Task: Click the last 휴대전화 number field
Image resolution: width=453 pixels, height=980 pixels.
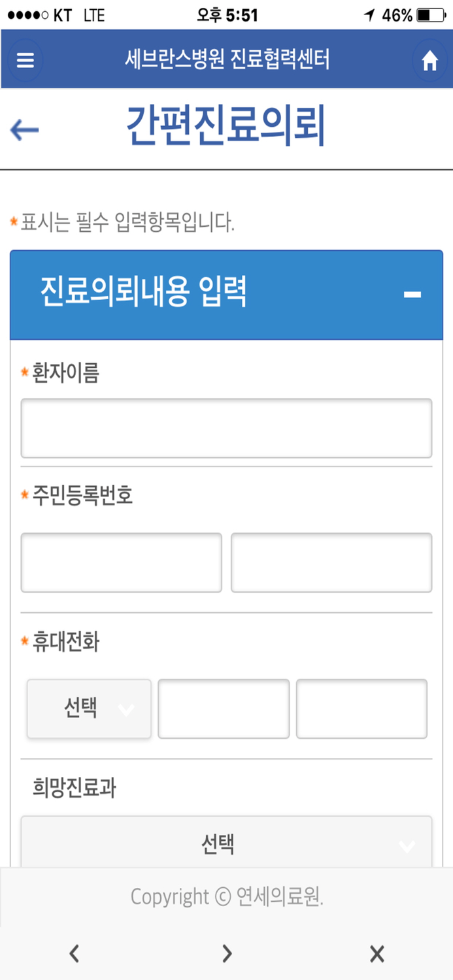Action: [x=361, y=709]
